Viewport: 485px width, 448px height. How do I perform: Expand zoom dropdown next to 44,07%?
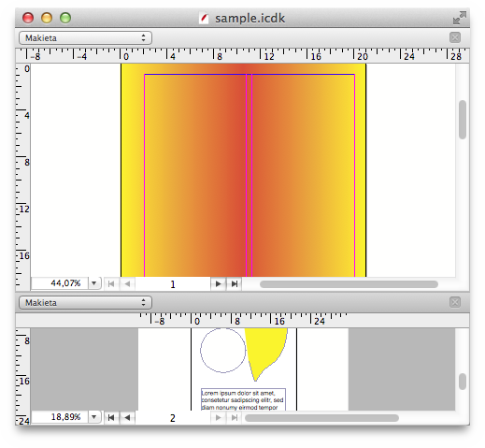click(x=94, y=283)
